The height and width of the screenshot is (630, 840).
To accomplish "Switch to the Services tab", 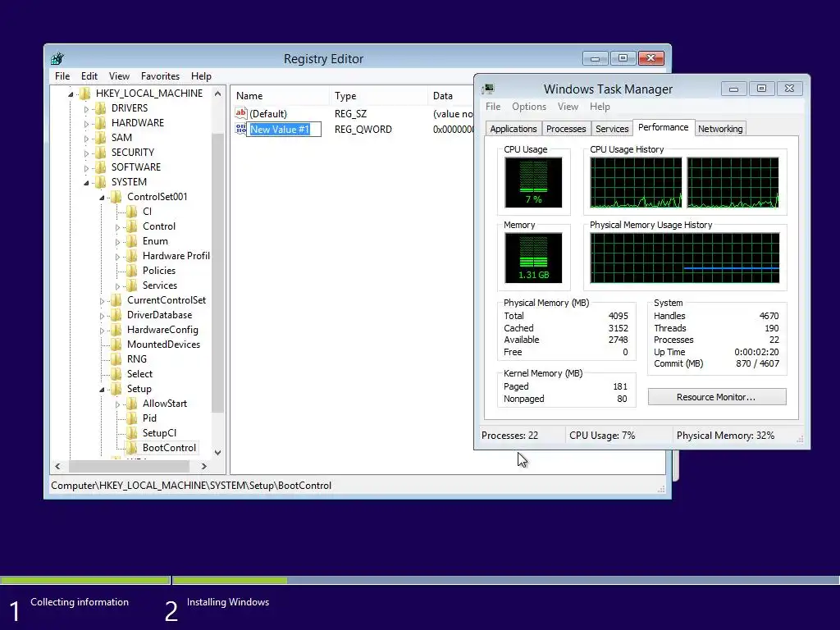I will pos(612,129).
